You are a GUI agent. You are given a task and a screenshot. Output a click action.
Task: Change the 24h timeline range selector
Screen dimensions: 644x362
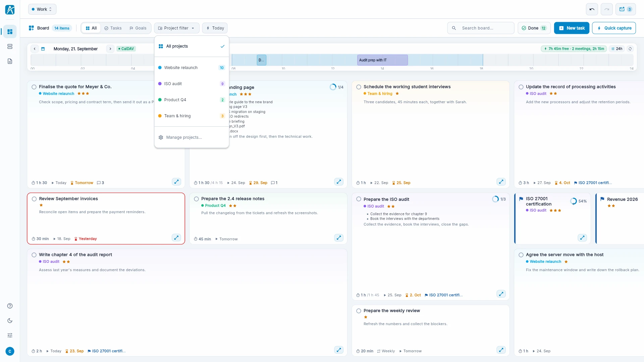pos(617,49)
